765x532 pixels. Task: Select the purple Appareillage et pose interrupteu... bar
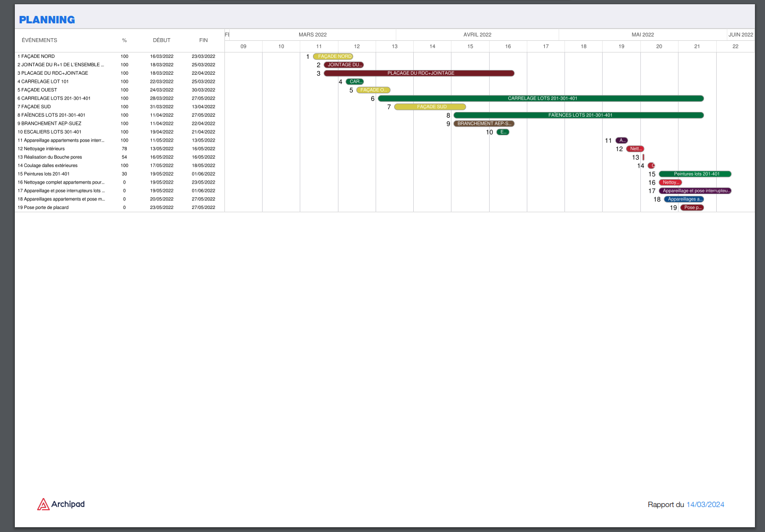pyautogui.click(x=696, y=191)
